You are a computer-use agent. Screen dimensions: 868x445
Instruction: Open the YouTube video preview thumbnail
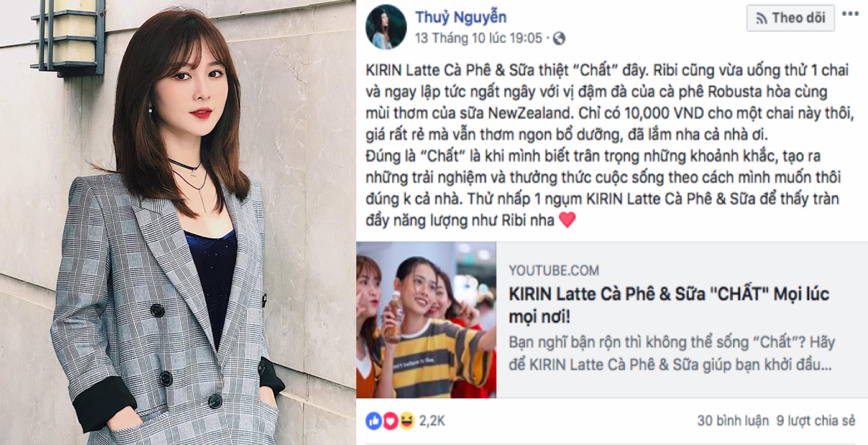pos(426,320)
